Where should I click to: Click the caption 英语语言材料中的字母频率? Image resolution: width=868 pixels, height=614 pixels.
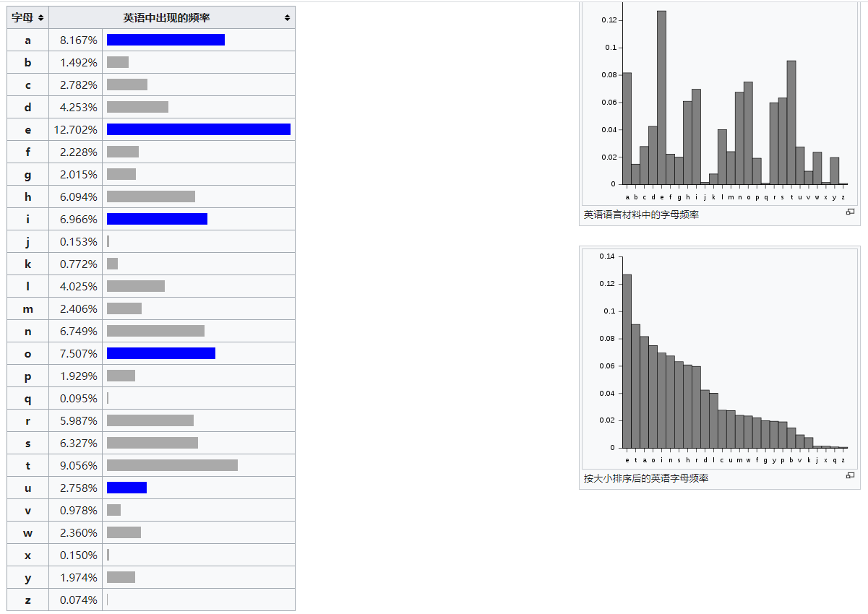click(x=641, y=215)
